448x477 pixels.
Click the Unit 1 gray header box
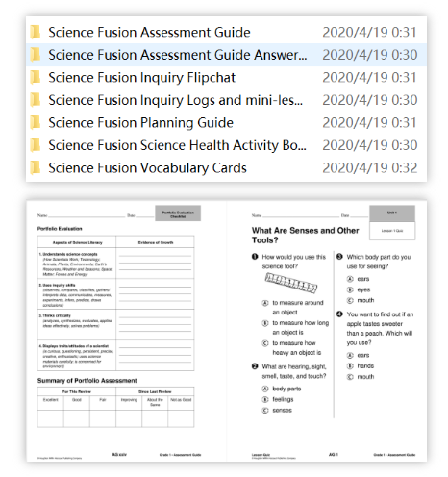392,213
